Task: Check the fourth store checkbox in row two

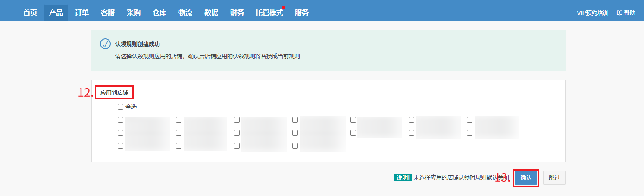Action: click(x=295, y=133)
